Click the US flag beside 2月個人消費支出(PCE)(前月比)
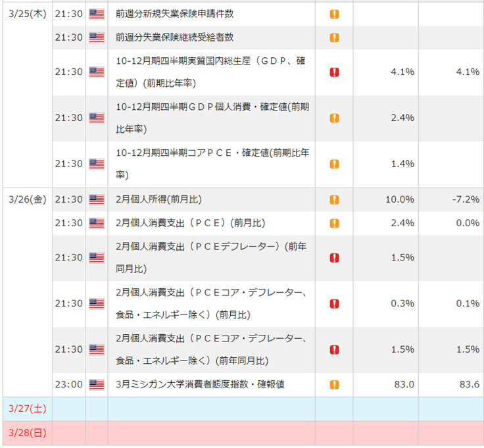 (x=97, y=223)
